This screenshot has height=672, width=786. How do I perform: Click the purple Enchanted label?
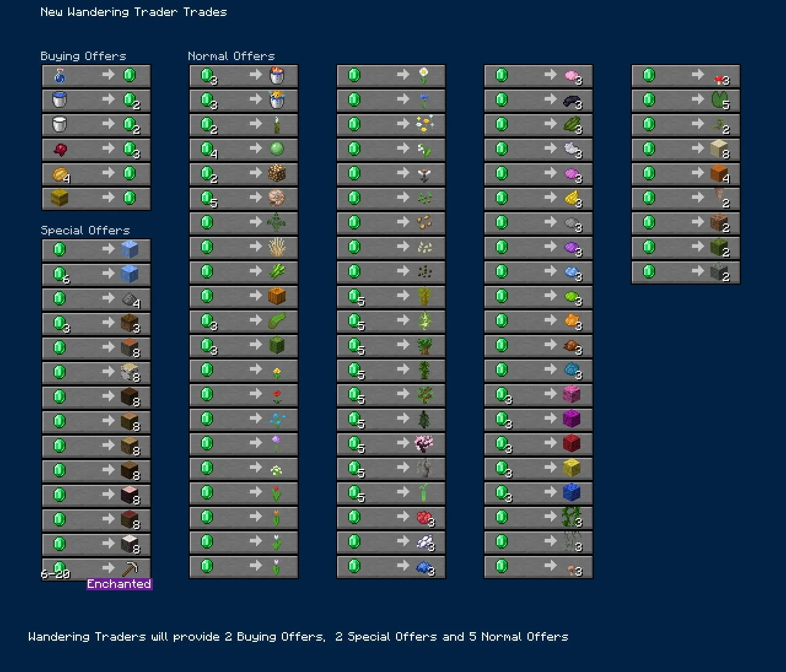point(119,584)
